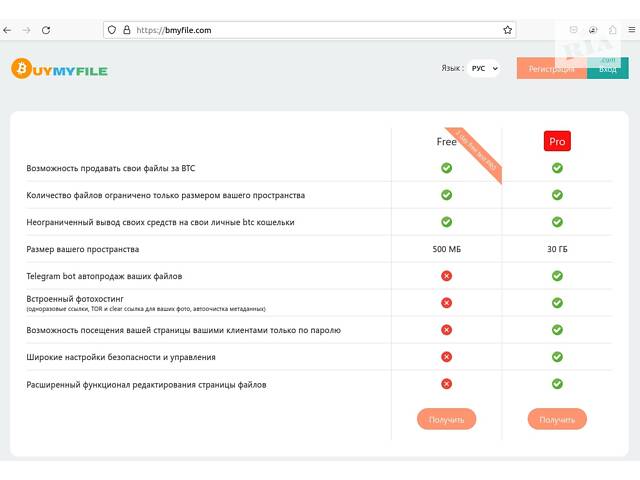Click Free red cross for security settings row
This screenshot has width=640, height=480.
click(x=447, y=357)
